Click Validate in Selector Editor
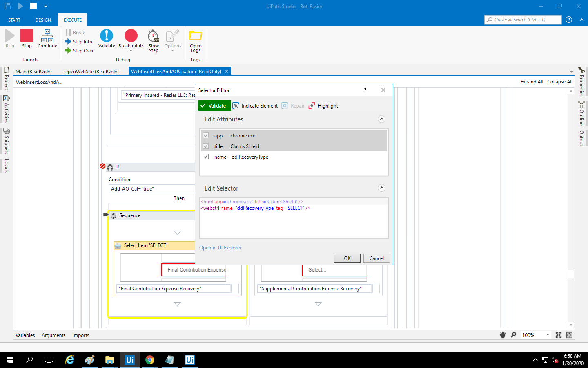Image resolution: width=588 pixels, height=368 pixels. (215, 105)
